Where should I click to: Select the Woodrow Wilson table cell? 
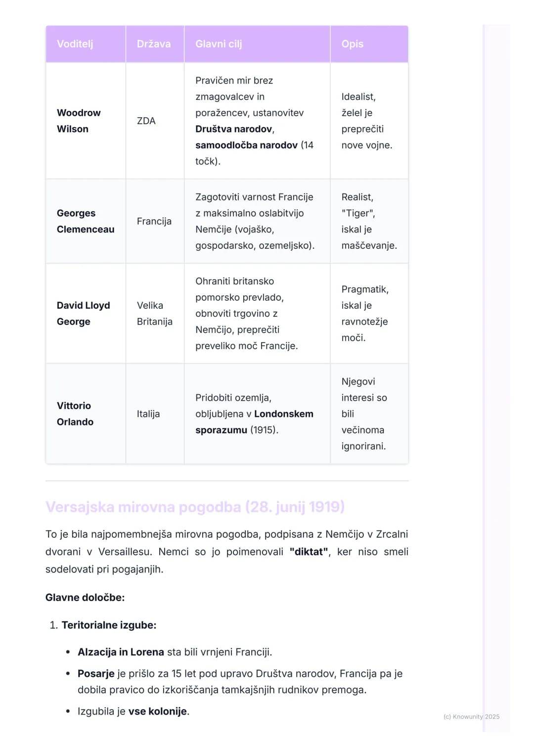86,121
